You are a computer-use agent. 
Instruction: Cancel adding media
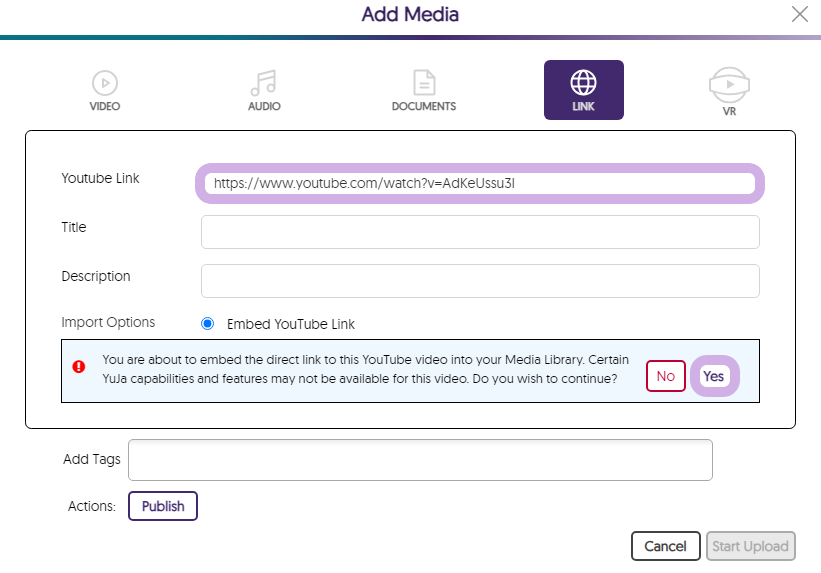[665, 546]
